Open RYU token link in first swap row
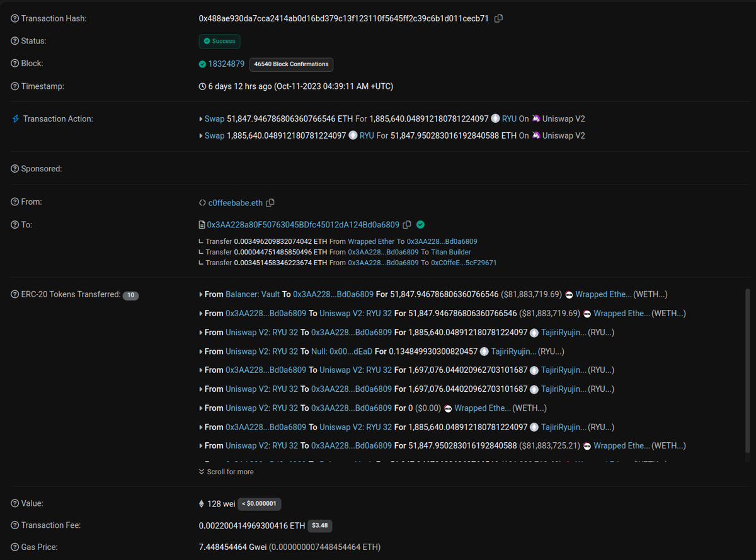 coord(509,118)
